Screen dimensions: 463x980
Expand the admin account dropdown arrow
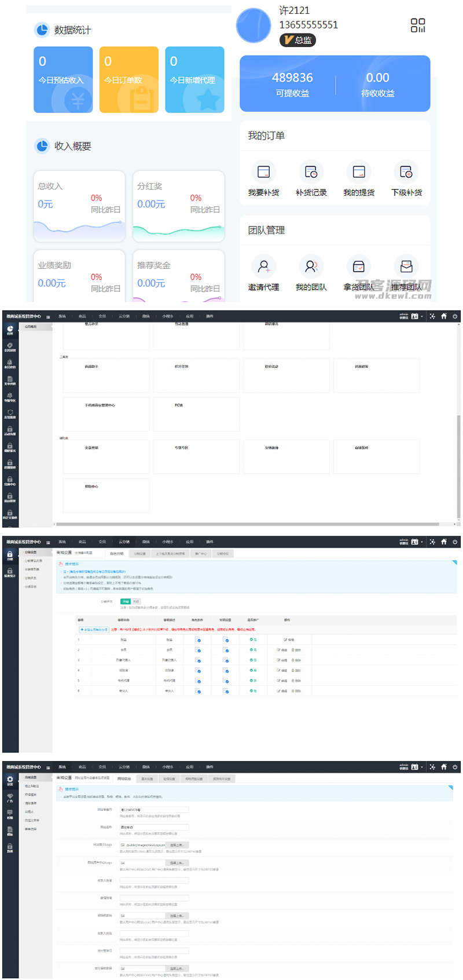coord(422,542)
